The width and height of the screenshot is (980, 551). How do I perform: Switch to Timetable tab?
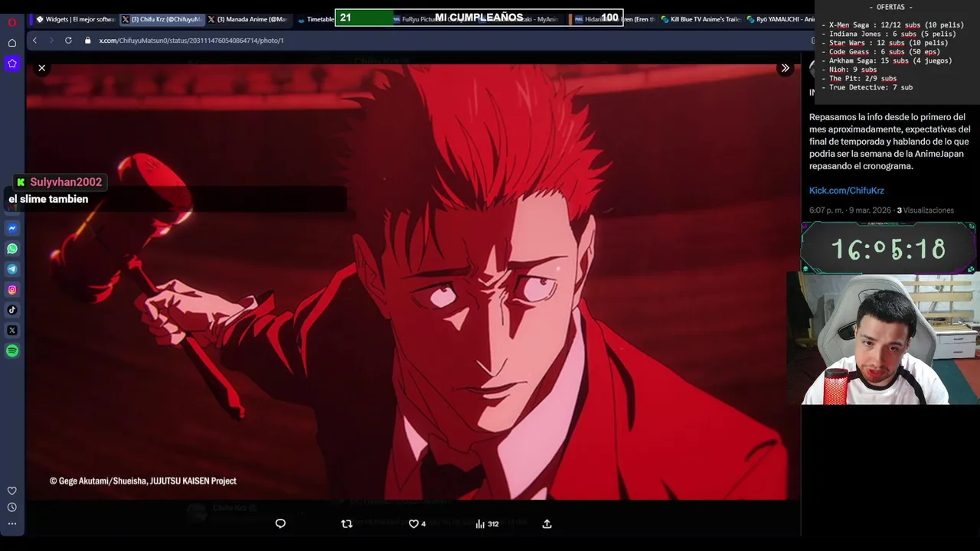click(315, 19)
